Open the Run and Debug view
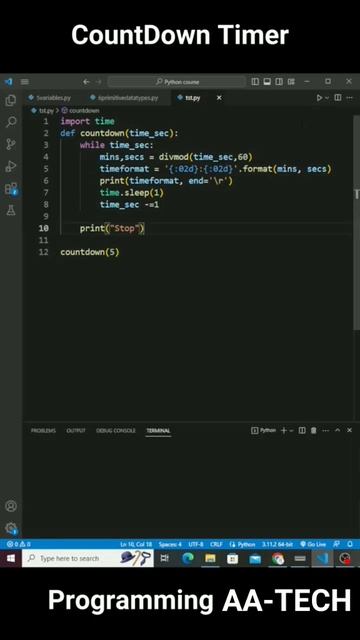Viewport: 360px width, 640px height. click(11, 166)
